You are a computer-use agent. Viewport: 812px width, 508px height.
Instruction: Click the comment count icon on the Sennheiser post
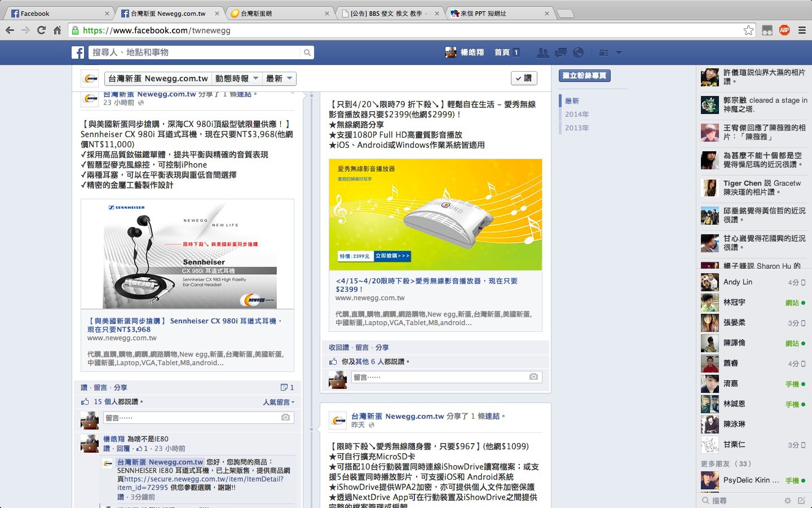click(284, 387)
